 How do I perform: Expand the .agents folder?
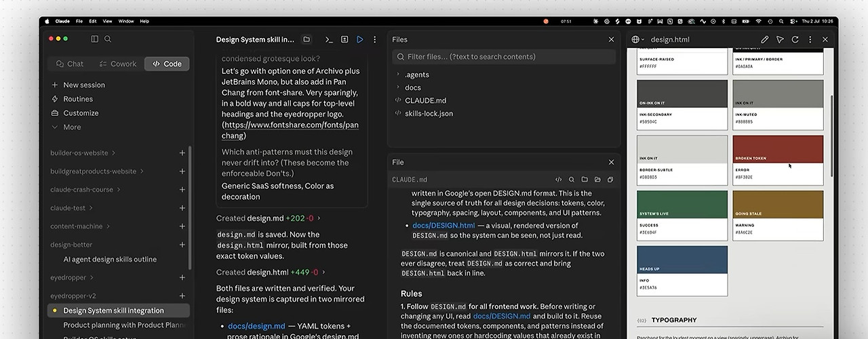pyautogui.click(x=398, y=75)
